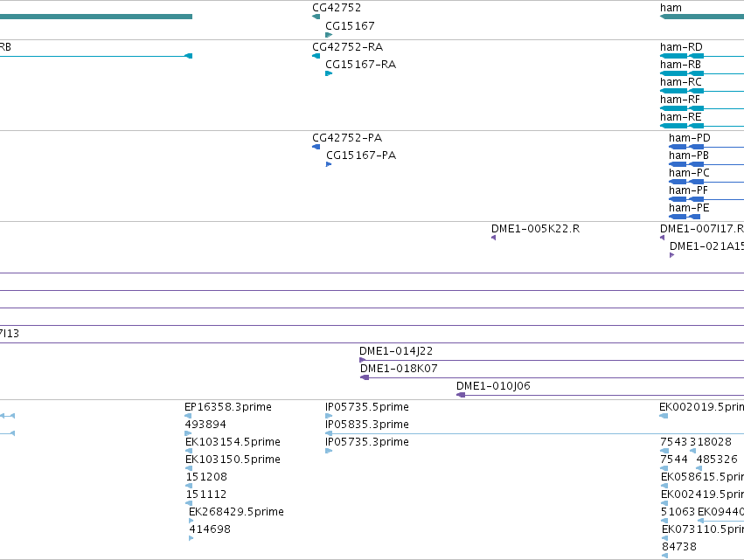The height and width of the screenshot is (560, 744).
Task: Select the EK268429.5prime EST label
Action: point(236,512)
